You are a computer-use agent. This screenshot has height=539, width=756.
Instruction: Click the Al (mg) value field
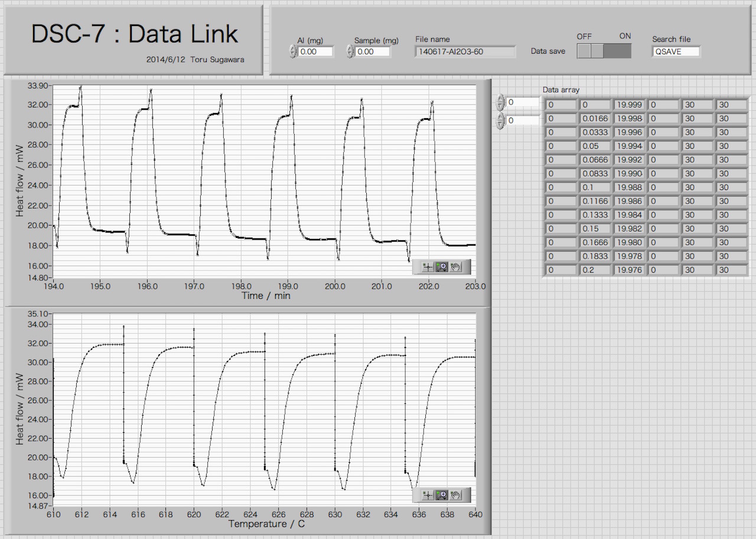[x=315, y=52]
